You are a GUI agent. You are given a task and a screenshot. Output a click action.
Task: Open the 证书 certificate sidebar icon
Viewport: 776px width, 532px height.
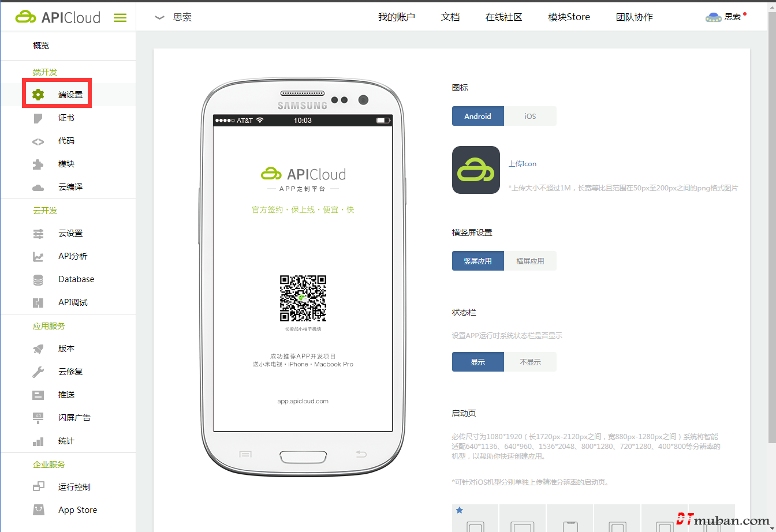point(38,118)
